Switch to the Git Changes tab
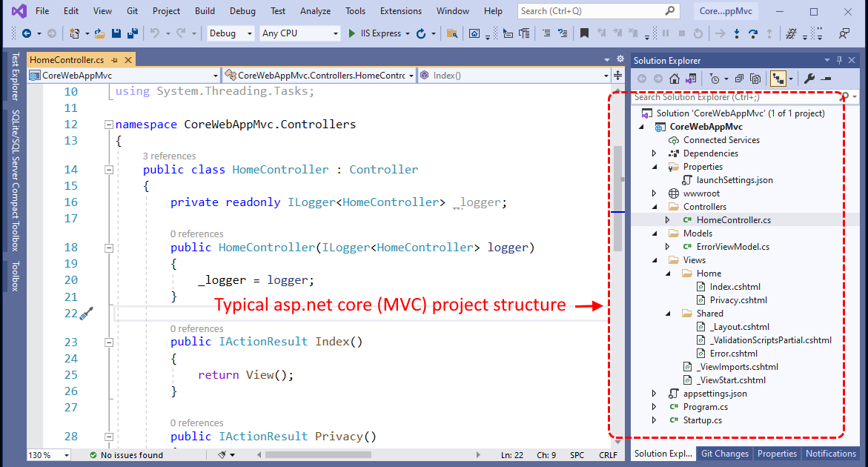Screen dimensions: 868x467 [x=724, y=454]
